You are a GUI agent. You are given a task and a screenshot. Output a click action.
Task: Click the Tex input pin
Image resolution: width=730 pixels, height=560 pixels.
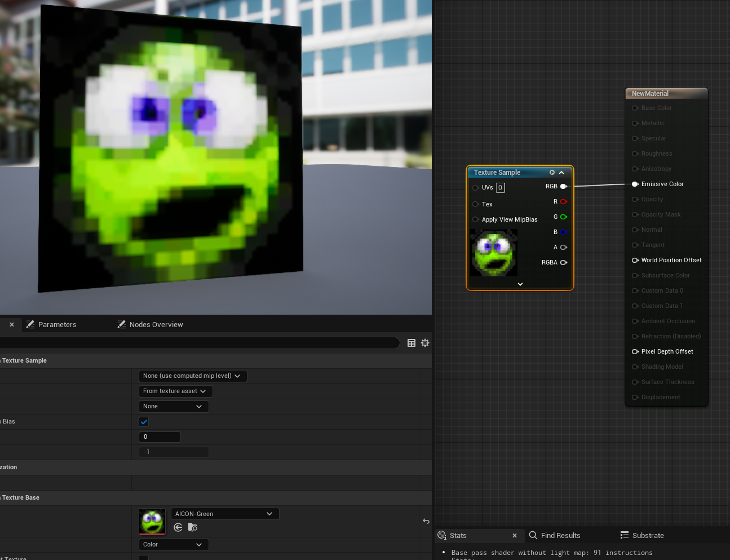(476, 204)
